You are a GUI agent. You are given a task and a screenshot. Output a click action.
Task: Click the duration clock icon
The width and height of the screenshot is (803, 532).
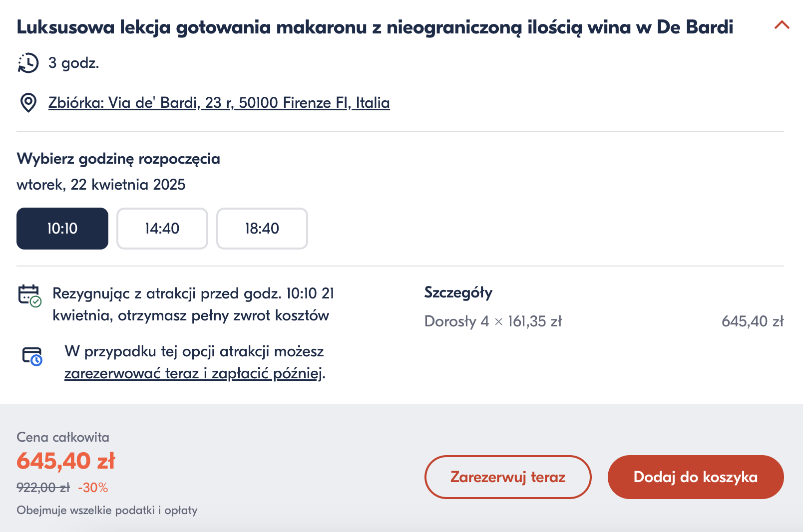coord(28,63)
